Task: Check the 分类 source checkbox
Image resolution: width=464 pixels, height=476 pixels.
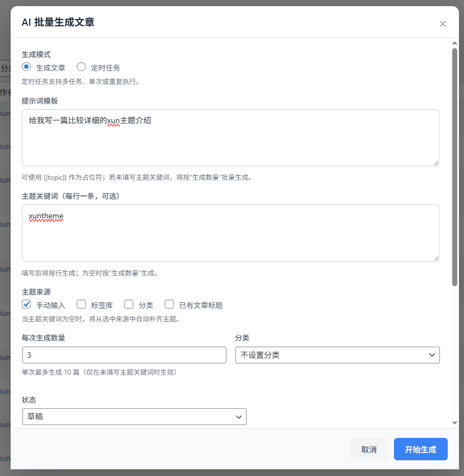Action: click(129, 305)
